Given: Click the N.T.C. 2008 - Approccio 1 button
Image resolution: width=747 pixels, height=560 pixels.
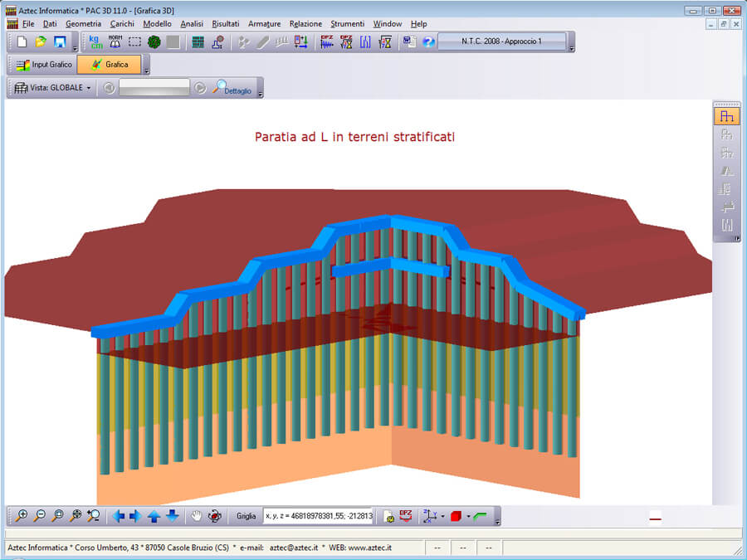Looking at the screenshot, I should (501, 41).
